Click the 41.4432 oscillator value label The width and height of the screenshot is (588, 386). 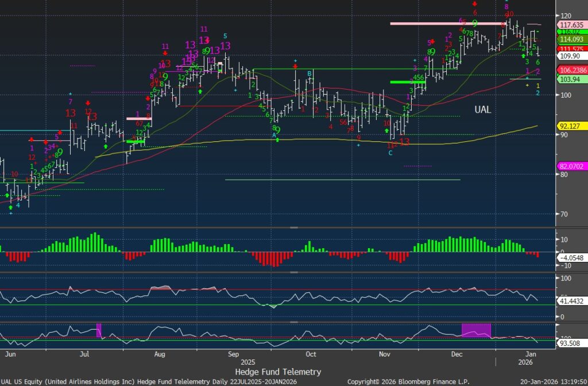click(x=571, y=300)
